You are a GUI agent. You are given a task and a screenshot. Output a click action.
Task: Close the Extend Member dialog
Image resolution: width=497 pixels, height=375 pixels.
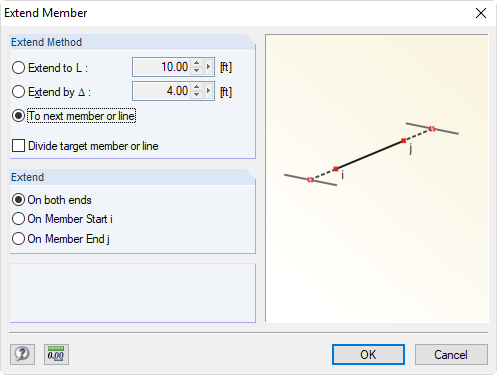(x=481, y=13)
